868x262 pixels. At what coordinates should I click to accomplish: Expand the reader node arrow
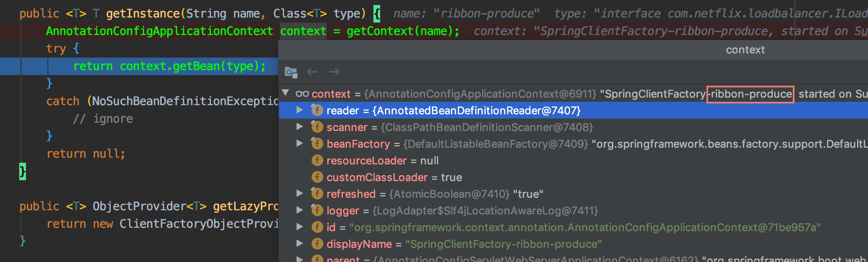point(299,110)
